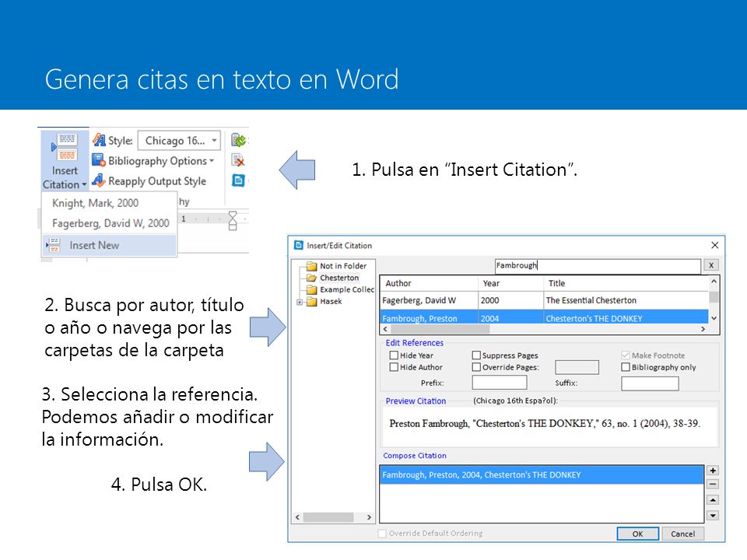Click the Insert Citation ribbon icon
This screenshot has width=747, height=560.
tap(64, 147)
